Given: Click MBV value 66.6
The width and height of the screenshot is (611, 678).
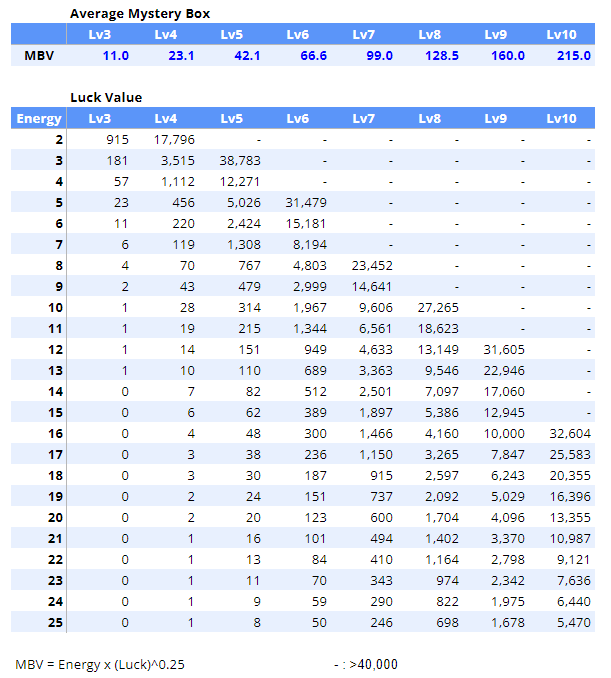Looking at the screenshot, I should (313, 56).
